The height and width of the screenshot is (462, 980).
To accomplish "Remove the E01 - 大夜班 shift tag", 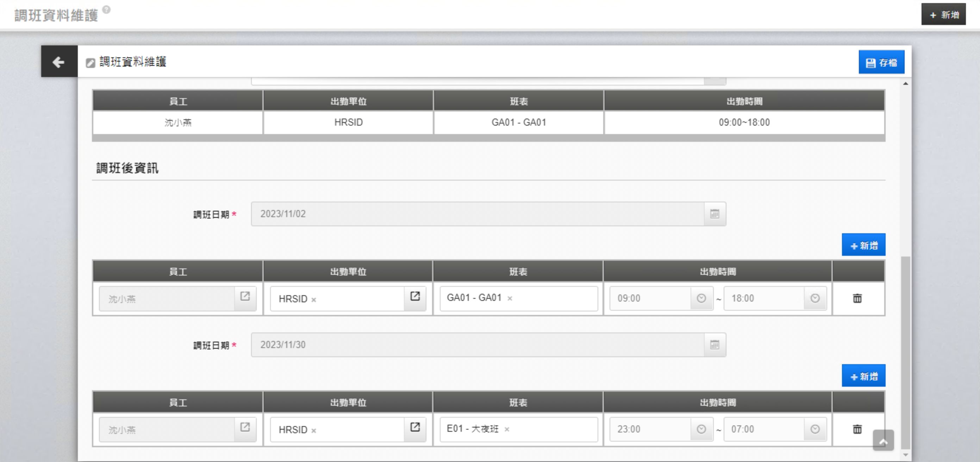I will [507, 429].
